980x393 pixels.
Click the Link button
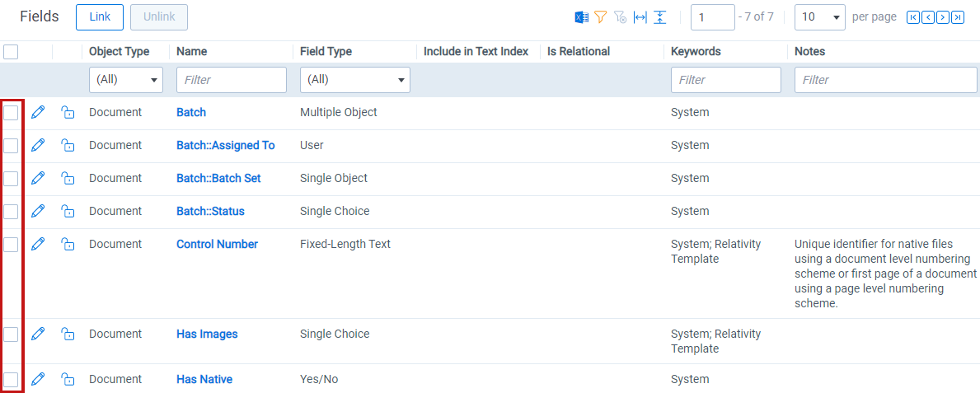[x=100, y=17]
